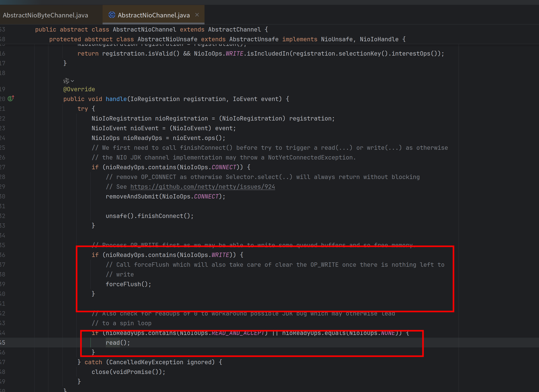Click the NioIoRegistration cast declaration line
539x392 pixels.
tap(213, 118)
